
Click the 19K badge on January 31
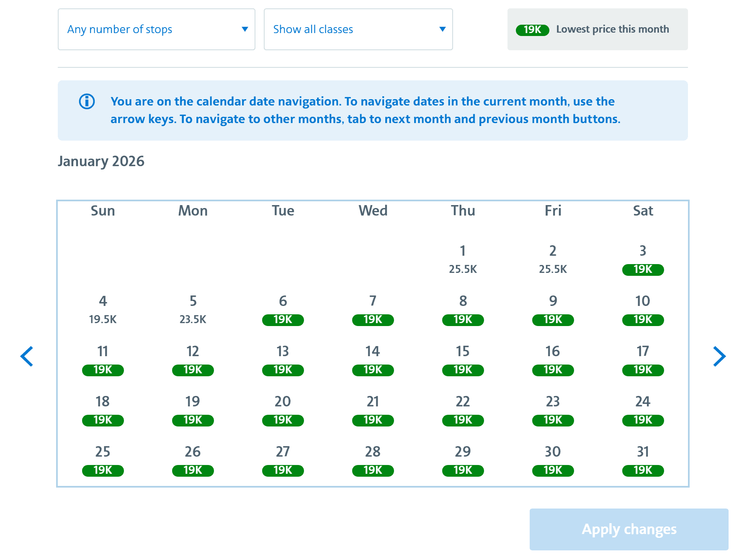pos(643,470)
